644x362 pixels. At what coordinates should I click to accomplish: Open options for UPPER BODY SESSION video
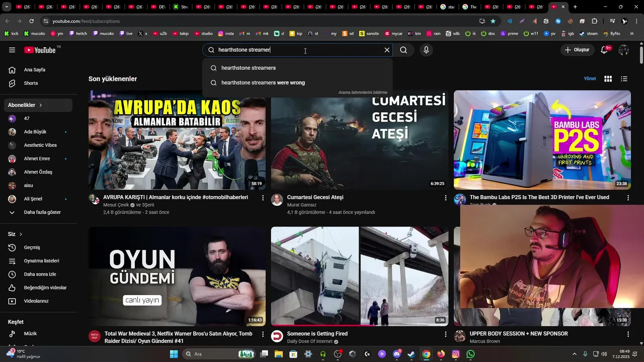tap(628, 334)
